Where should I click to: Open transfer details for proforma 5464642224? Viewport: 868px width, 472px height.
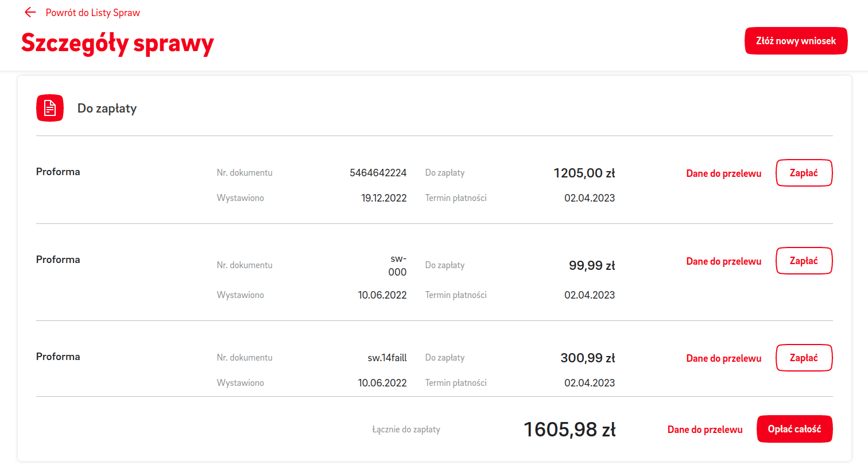(x=723, y=173)
